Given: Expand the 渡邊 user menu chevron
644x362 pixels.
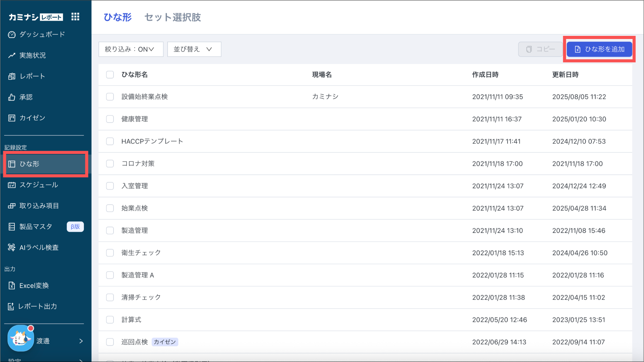Looking at the screenshot, I should [x=81, y=341].
